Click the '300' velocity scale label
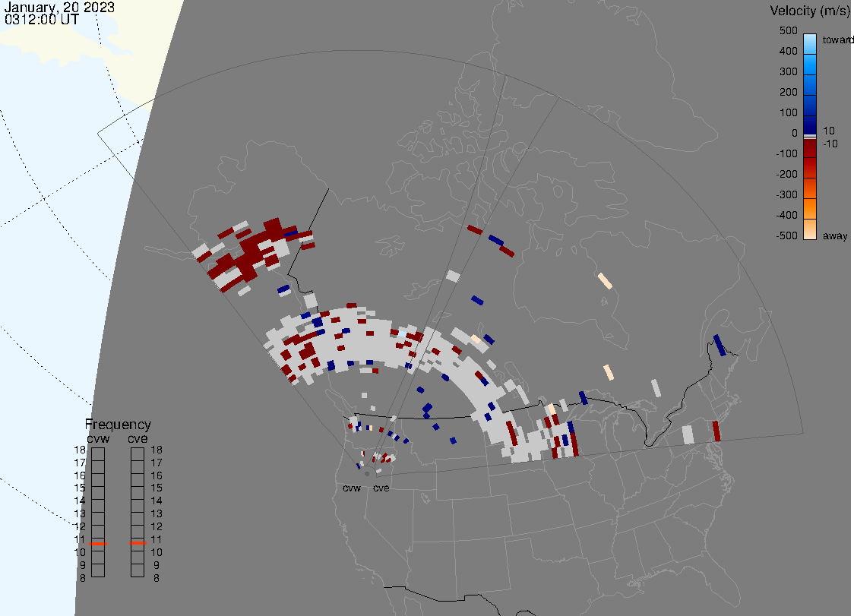The image size is (854, 616). (789, 72)
